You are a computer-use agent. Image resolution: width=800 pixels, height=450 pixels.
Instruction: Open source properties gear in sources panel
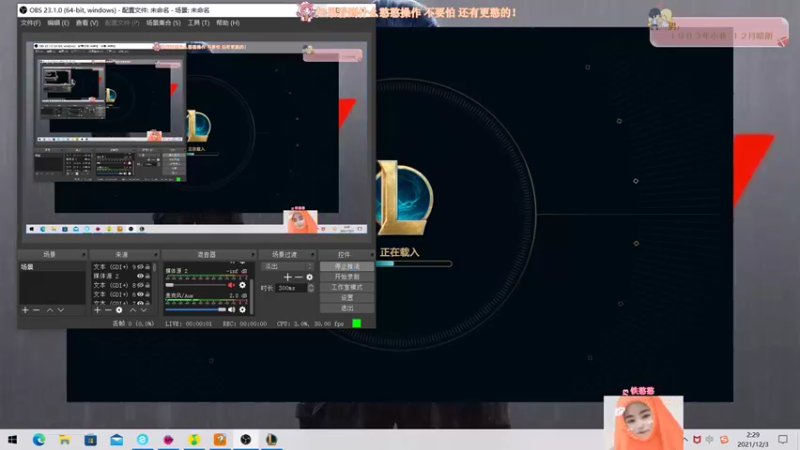point(119,310)
